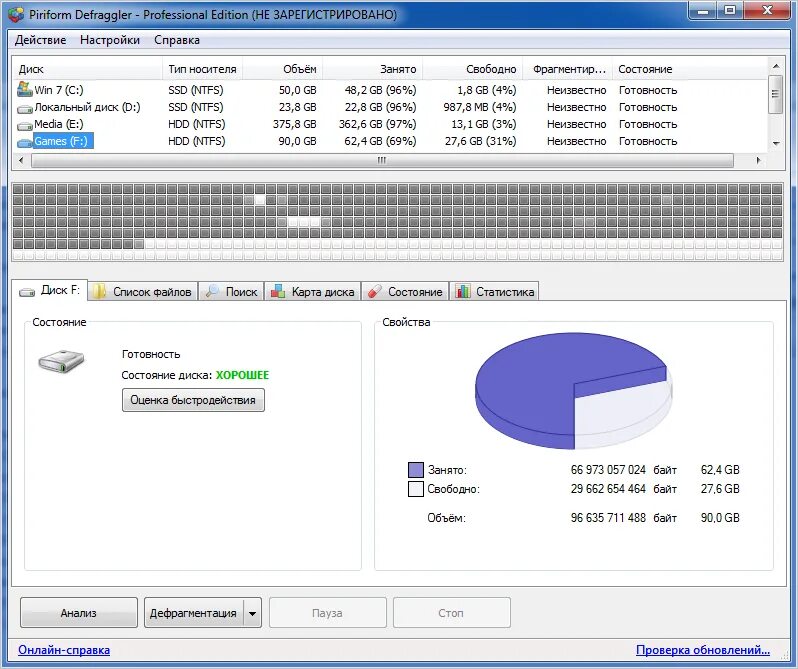Click the drive list scroll-down arrow

click(x=776, y=143)
